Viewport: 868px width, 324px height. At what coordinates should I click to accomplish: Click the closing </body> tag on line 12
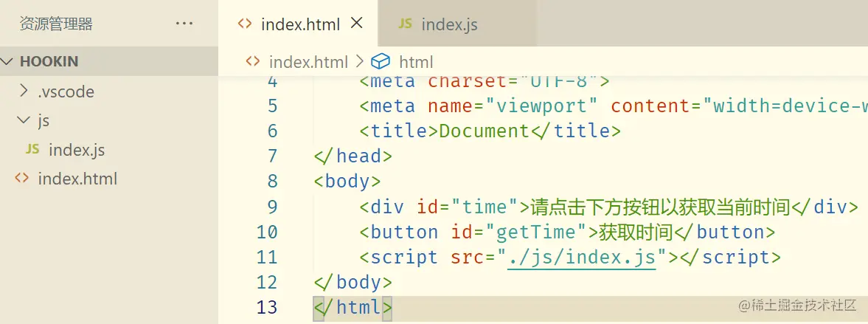coord(353,283)
